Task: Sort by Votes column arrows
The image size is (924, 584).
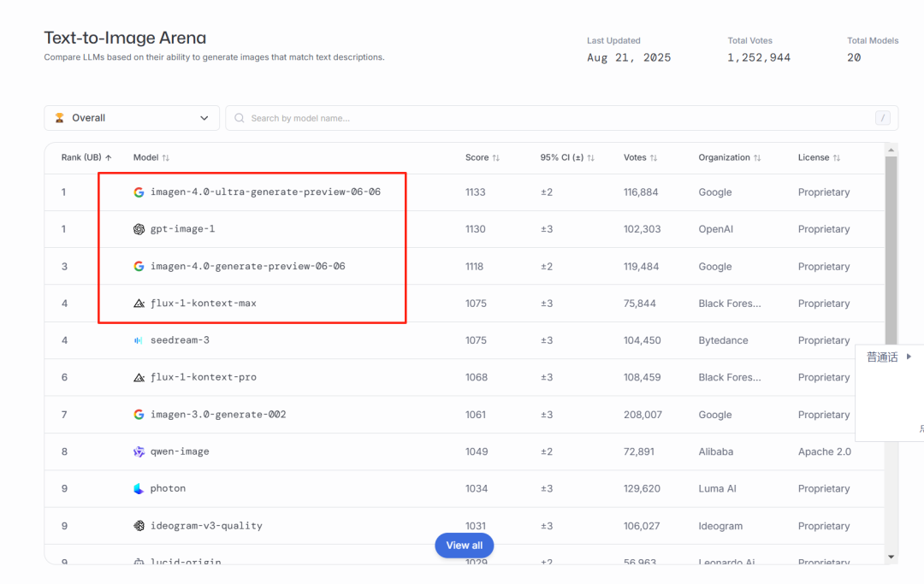Action: pyautogui.click(x=654, y=158)
